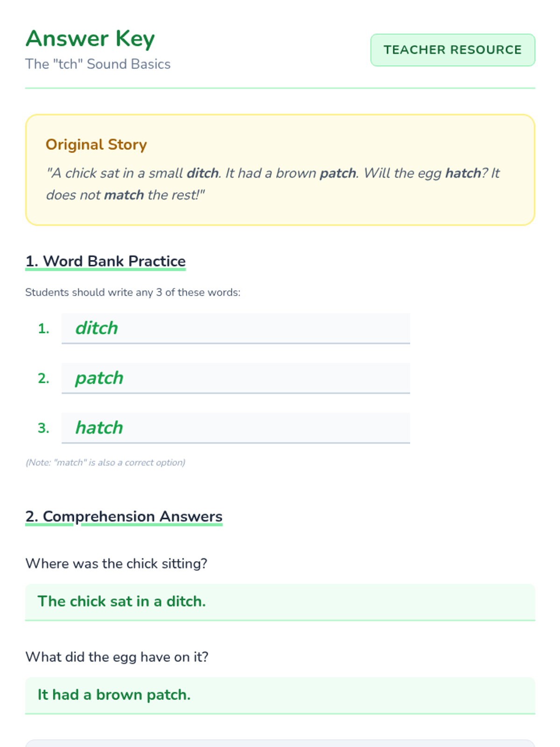The image size is (560, 747).
Task: Click the Answer Key title
Action: pos(90,39)
